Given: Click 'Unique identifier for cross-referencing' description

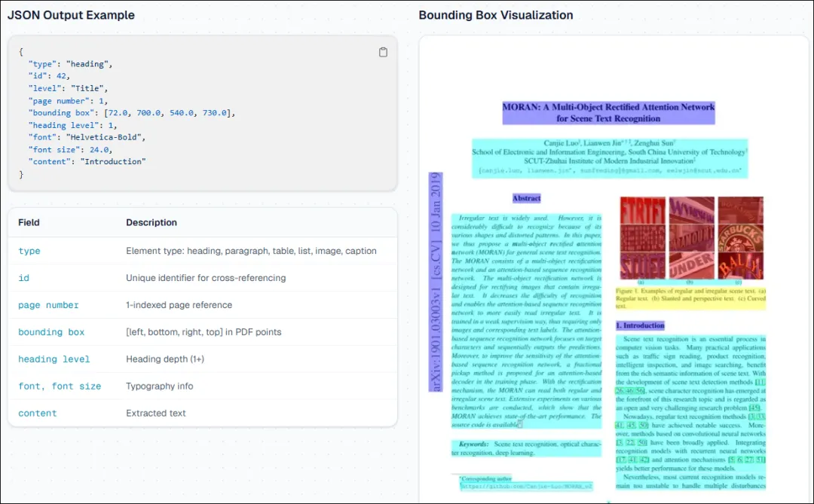Looking at the screenshot, I should coord(206,278).
